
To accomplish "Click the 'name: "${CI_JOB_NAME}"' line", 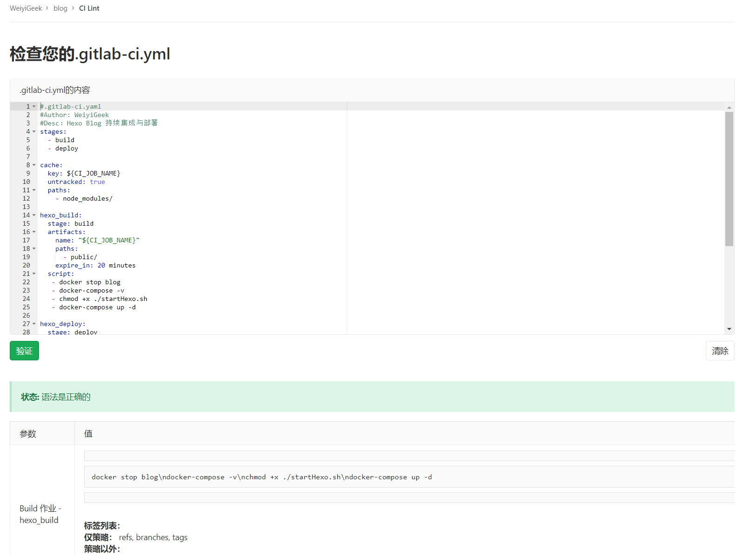I will pyautogui.click(x=97, y=240).
